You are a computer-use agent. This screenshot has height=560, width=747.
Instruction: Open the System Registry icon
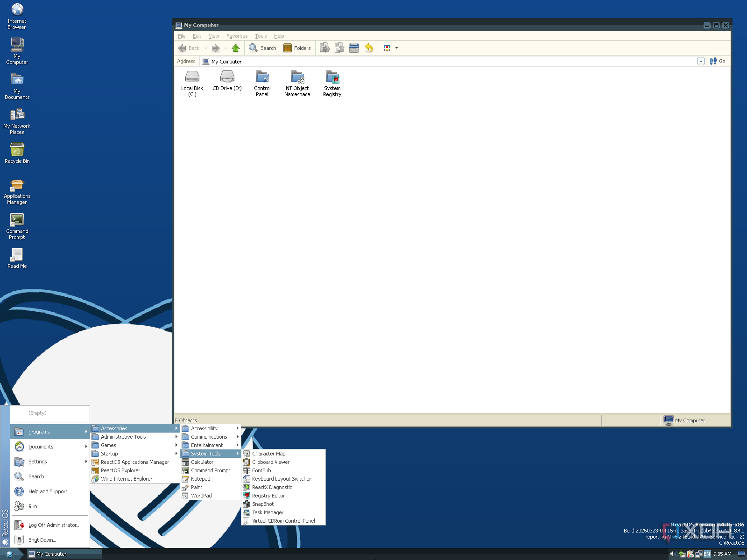pos(332,83)
